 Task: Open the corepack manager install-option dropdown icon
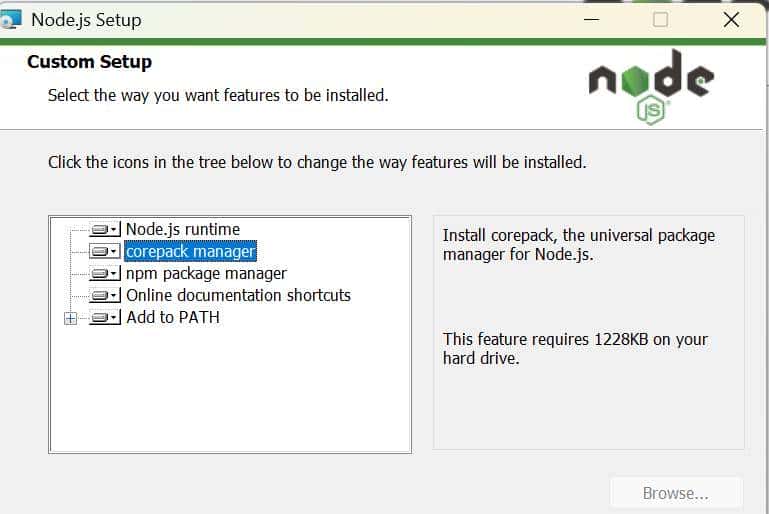[x=104, y=251]
